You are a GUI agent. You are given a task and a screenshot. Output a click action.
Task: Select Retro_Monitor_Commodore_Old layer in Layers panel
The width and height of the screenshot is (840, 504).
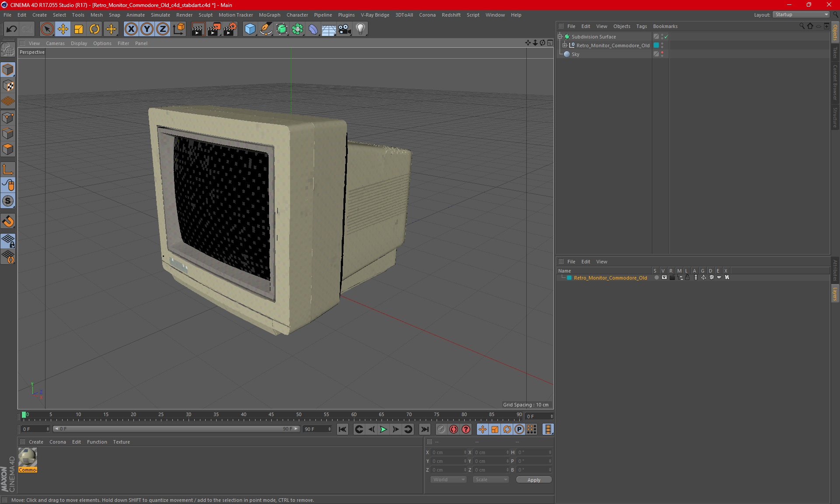[610, 278]
